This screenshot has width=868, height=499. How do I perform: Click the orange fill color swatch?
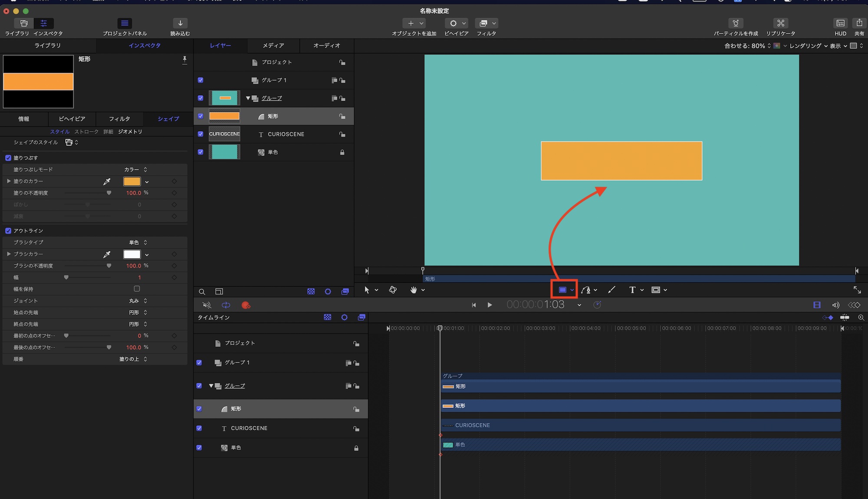coord(132,182)
